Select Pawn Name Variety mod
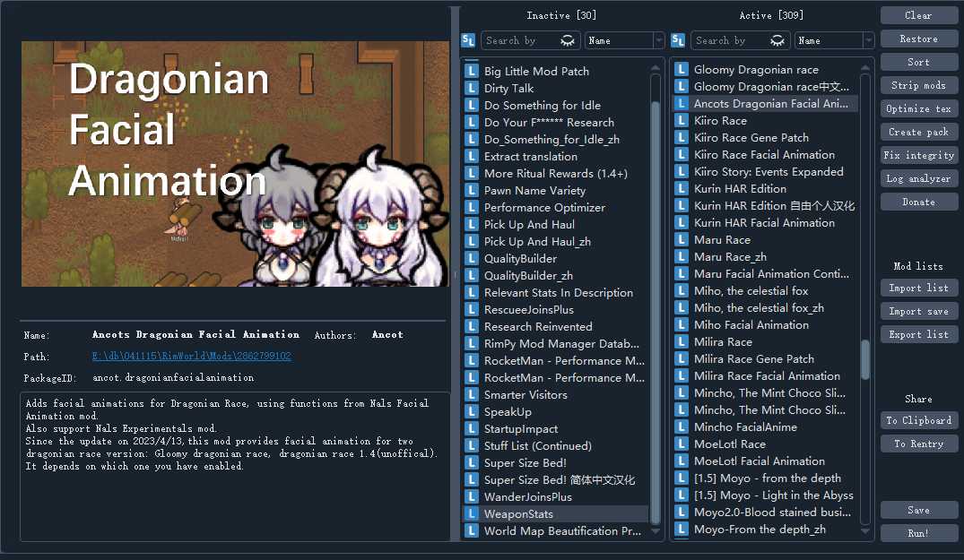The image size is (964, 560). click(555, 190)
